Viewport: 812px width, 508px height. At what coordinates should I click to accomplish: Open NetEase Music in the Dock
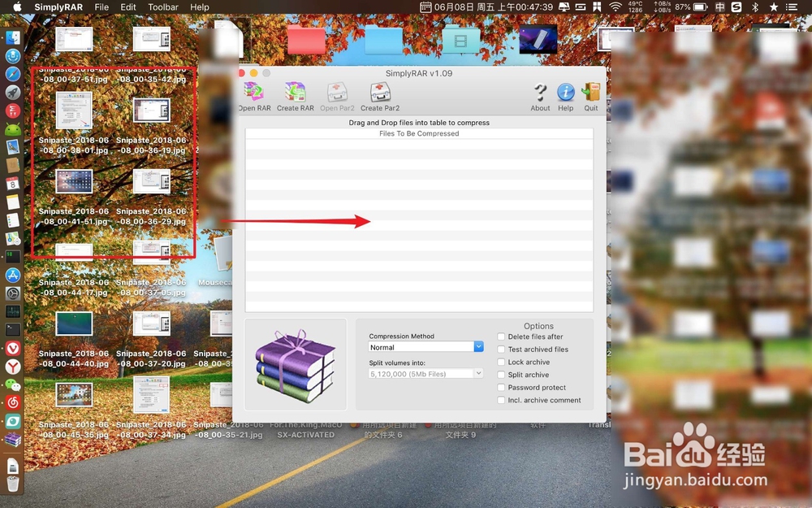tap(13, 403)
